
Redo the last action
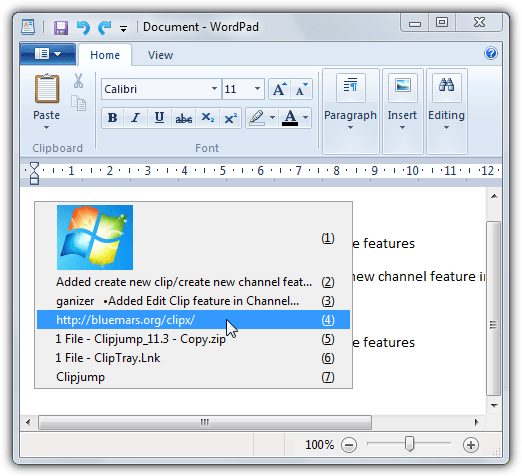tap(105, 28)
